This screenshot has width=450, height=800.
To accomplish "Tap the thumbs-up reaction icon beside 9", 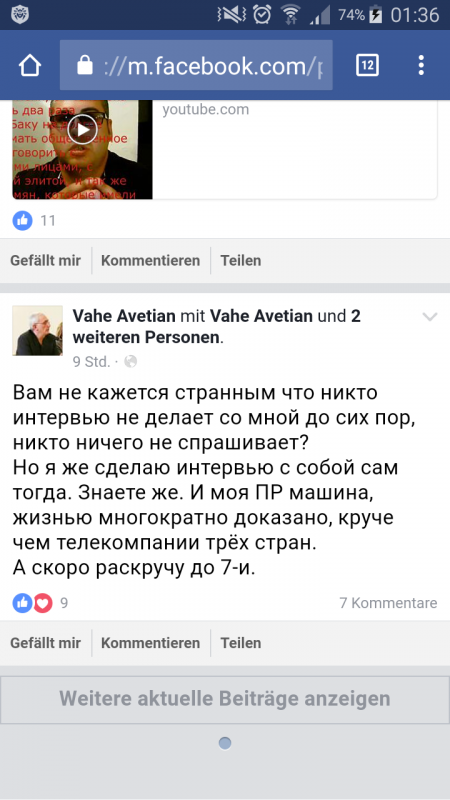I will tap(22, 603).
